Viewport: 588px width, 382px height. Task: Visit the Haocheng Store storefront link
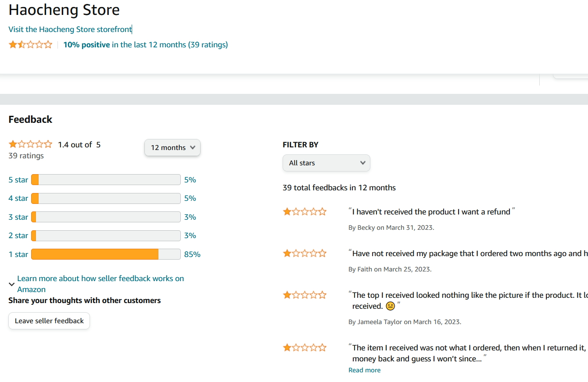click(x=70, y=29)
